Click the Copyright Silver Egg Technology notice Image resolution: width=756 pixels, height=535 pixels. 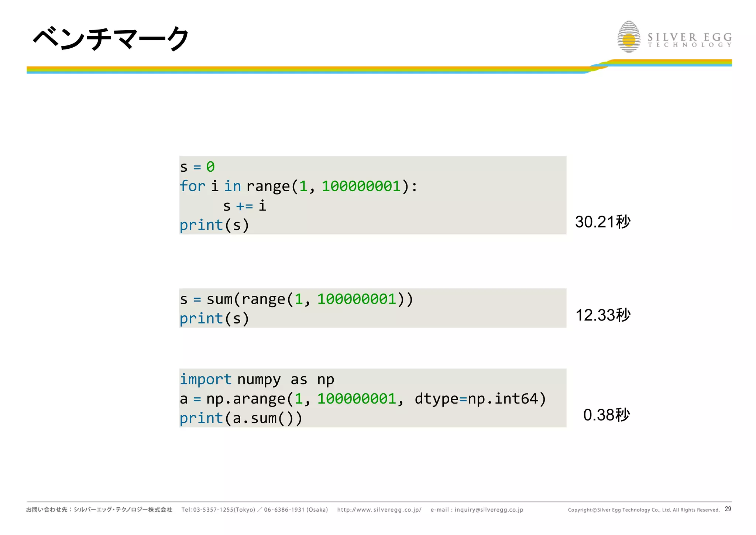coord(644,510)
